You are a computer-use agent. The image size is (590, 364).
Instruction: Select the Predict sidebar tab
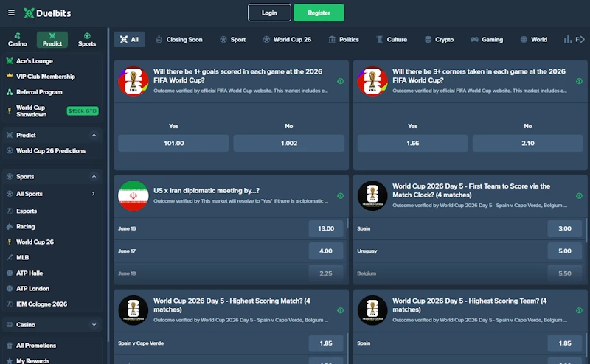52,40
